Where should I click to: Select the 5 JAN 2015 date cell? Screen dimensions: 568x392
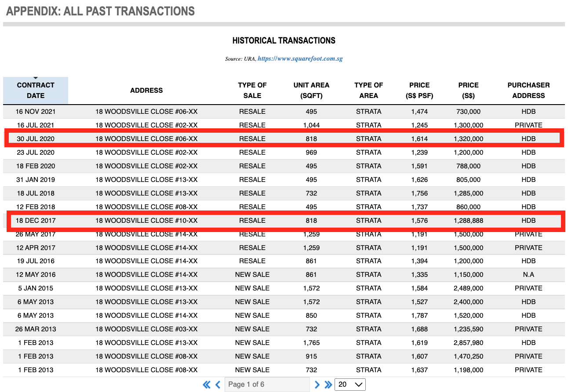click(36, 288)
